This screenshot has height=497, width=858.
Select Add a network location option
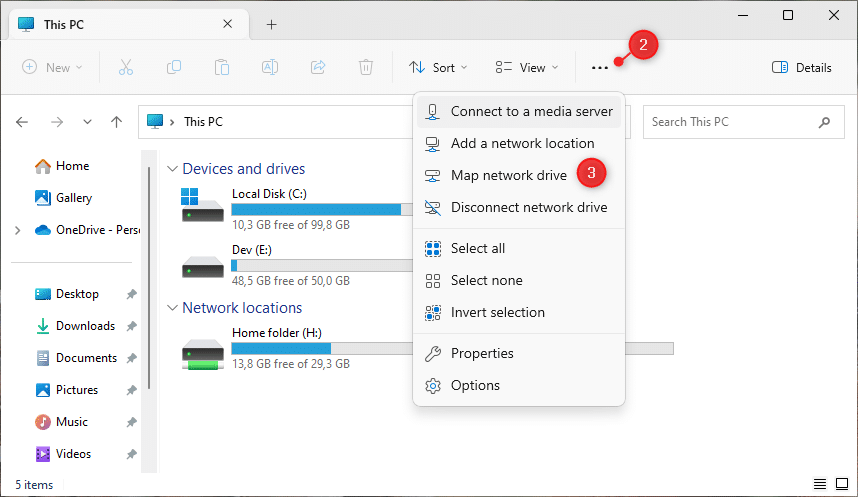pyautogui.click(x=522, y=143)
